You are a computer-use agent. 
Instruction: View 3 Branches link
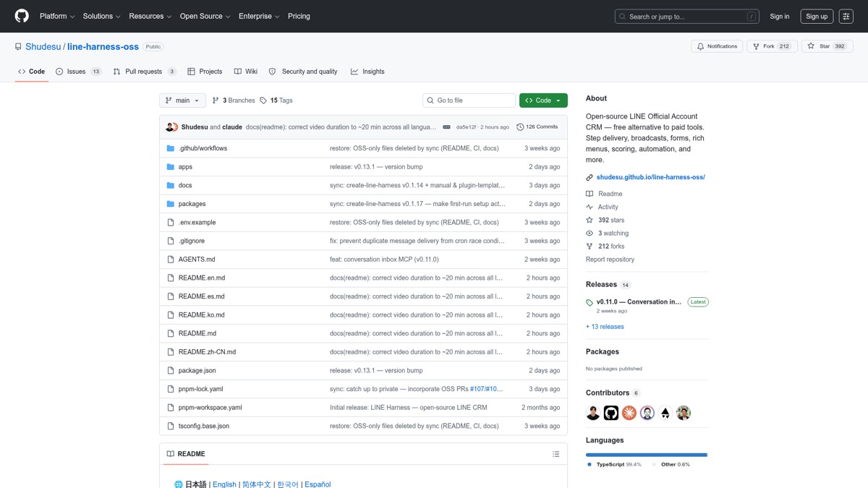[x=233, y=100]
